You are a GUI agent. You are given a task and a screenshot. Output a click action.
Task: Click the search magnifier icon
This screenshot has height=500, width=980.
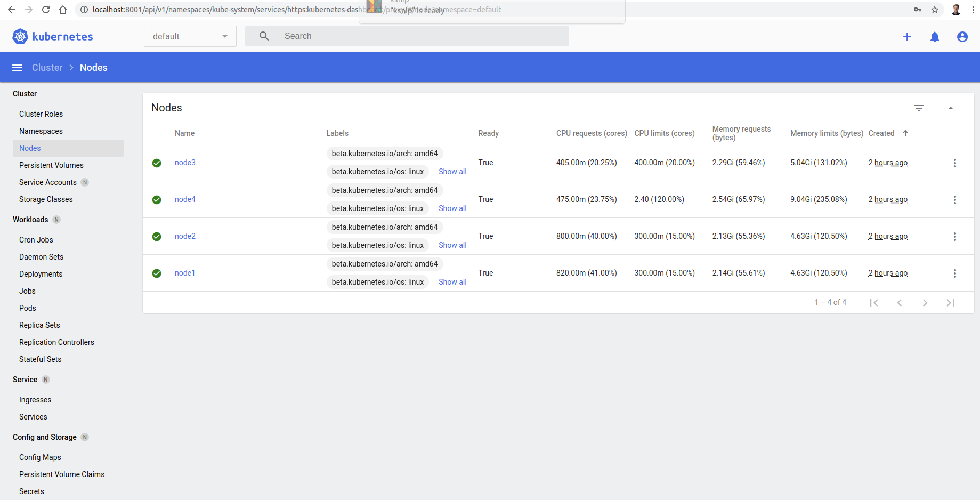coord(264,36)
